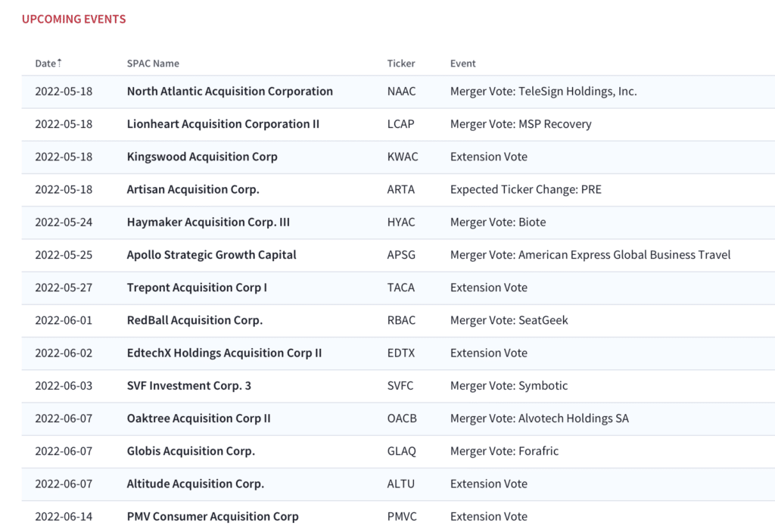Open EdtechX Holdings Acquisition Corp II
Image resolution: width=775 pixels, height=532 pixels.
pos(224,353)
